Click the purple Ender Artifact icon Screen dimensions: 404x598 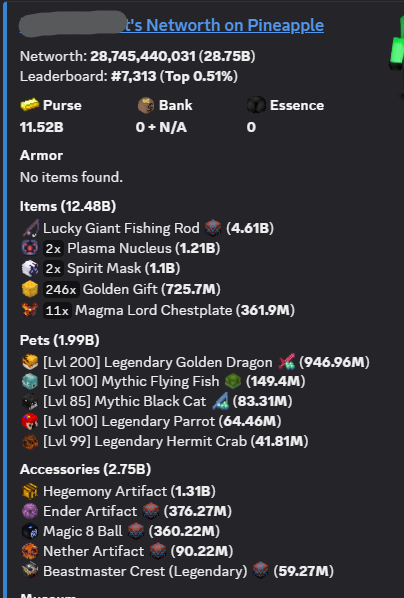click(x=30, y=511)
